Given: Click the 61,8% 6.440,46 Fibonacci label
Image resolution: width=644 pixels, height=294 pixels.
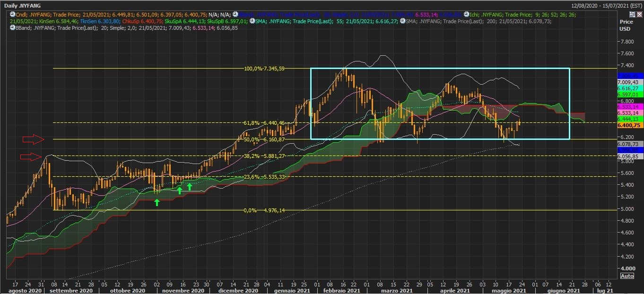Looking at the screenshot, I should pos(264,123).
